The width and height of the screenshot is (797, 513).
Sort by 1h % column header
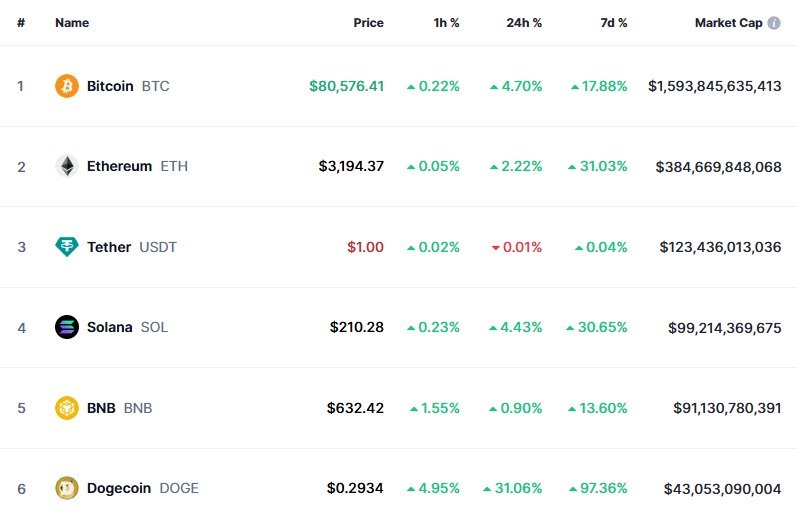pyautogui.click(x=446, y=23)
